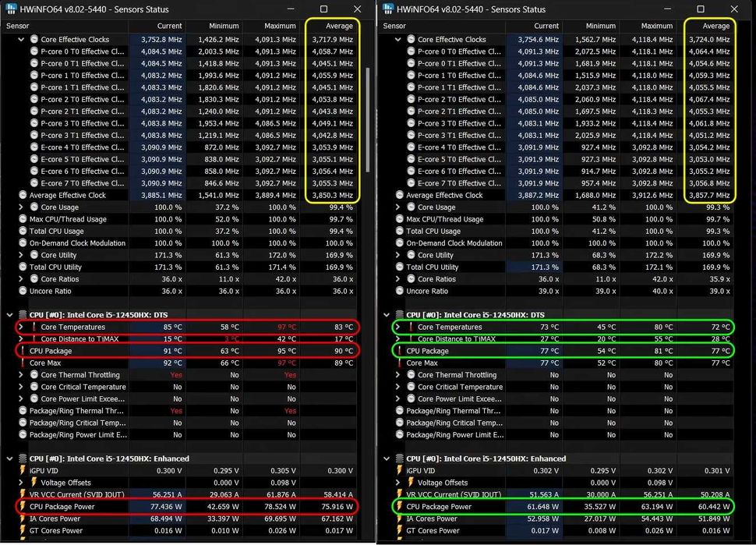Click clock icon of Average Effective Clock, left window
This screenshot has height=545, width=756.
[23, 195]
